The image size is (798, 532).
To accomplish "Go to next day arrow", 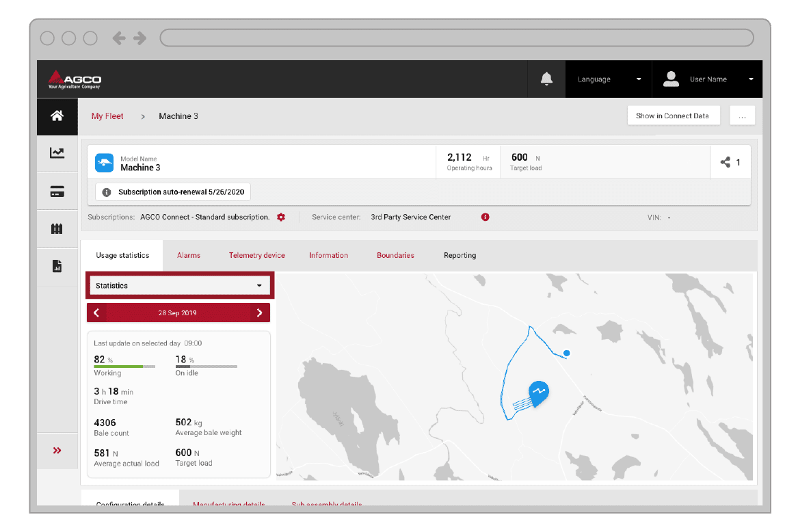I will point(260,312).
